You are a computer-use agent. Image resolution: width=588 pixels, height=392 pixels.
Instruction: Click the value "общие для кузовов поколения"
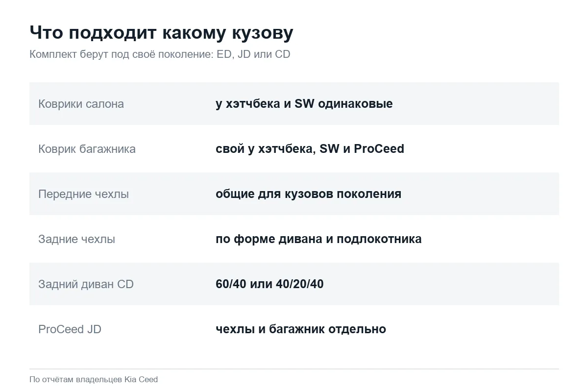coord(308,194)
